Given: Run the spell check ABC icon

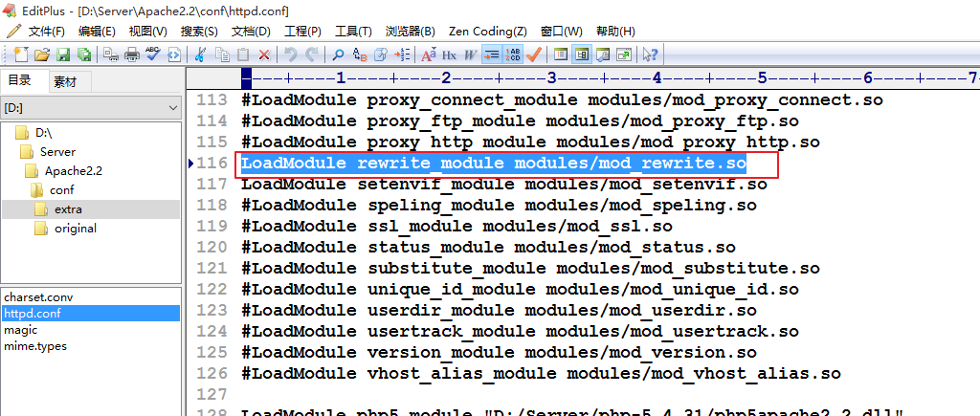Looking at the screenshot, I should click(153, 55).
